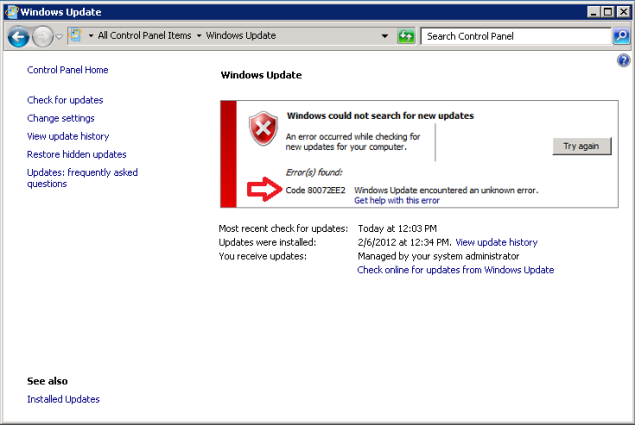Click 'Today at 12:03 PM' text

[x=397, y=229]
